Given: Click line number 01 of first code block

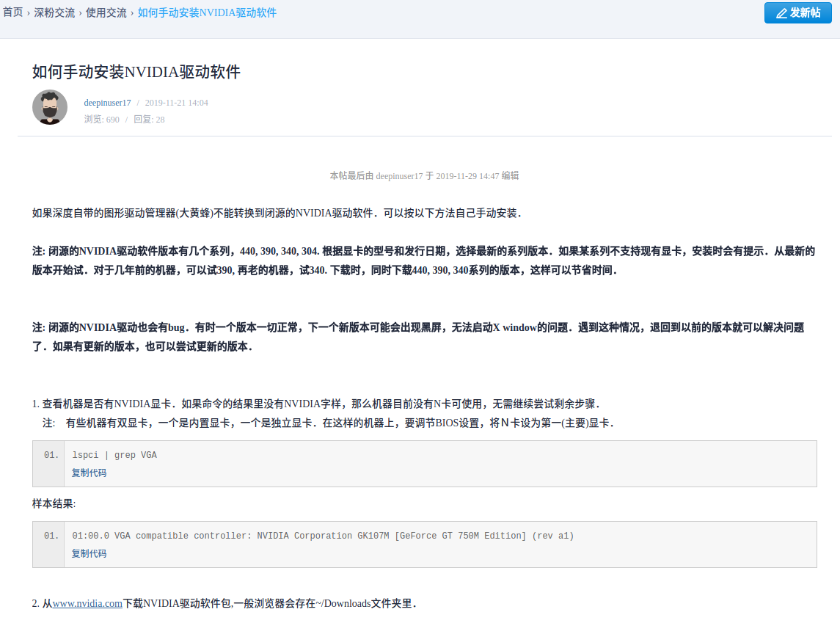Looking at the screenshot, I should click(51, 455).
